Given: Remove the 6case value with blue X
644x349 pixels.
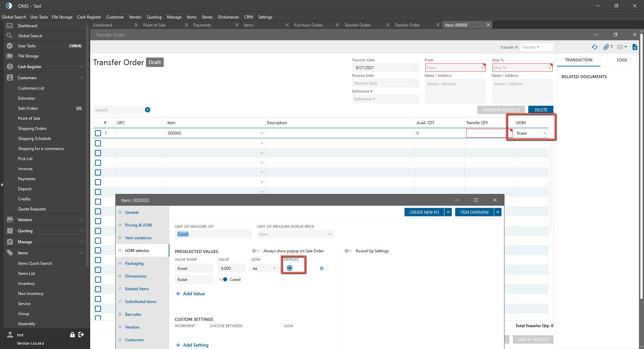Looking at the screenshot, I should click(x=321, y=268).
